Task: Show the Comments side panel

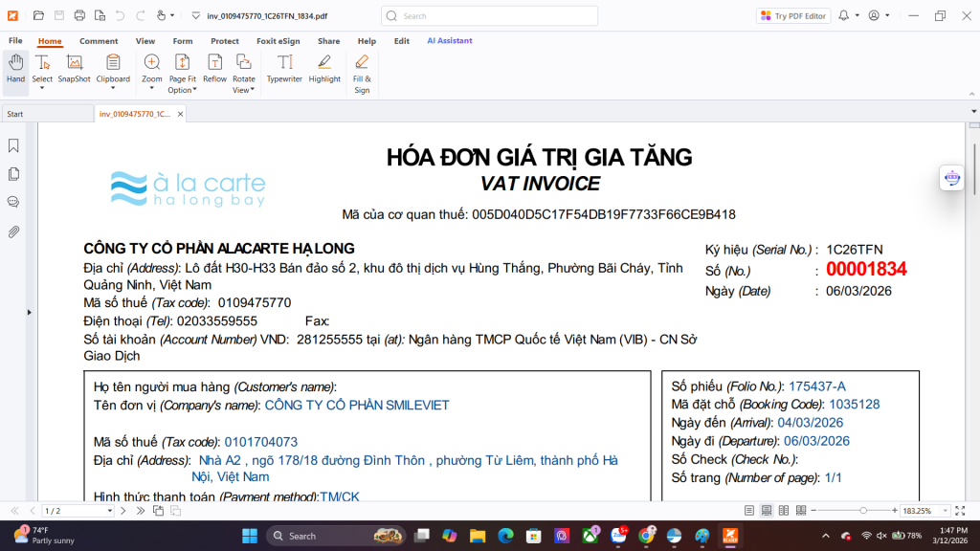Action: pos(14,202)
